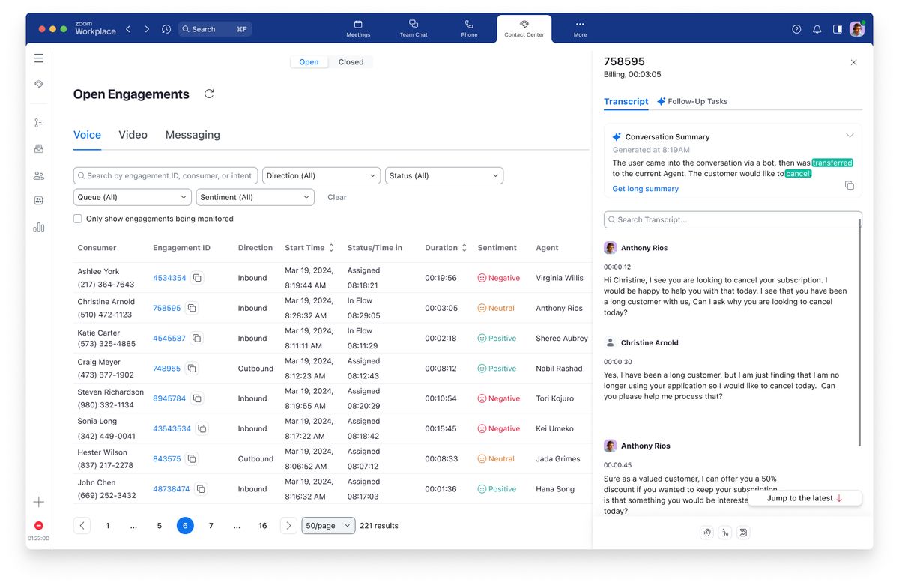
Task: Refresh the Open Engagements list
Action: point(209,94)
